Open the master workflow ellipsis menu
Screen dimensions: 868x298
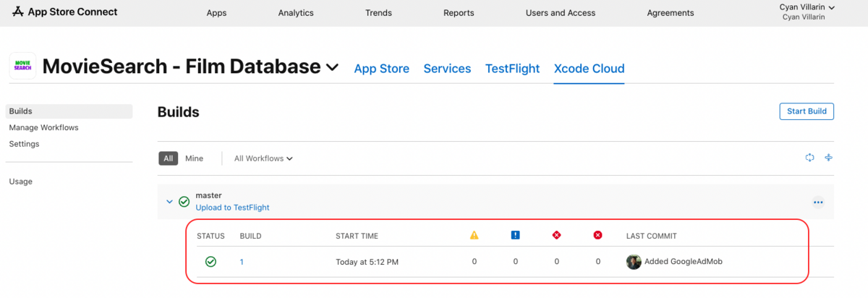pyautogui.click(x=818, y=203)
